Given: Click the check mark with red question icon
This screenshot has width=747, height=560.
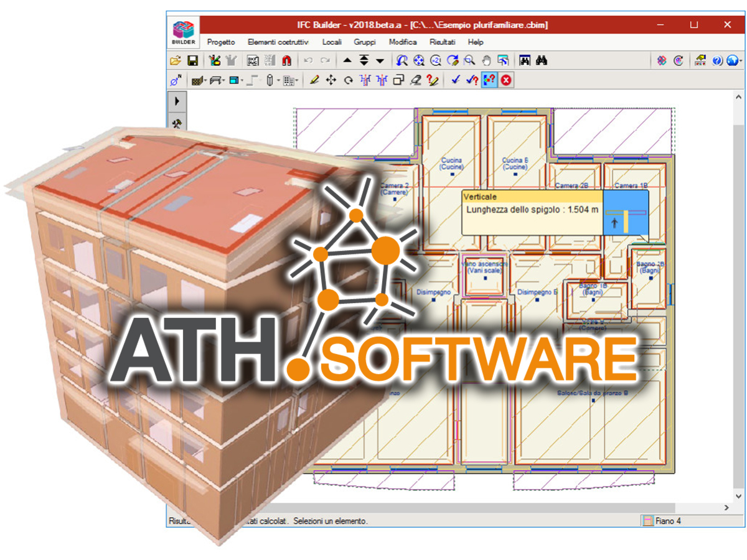Looking at the screenshot, I should [x=472, y=80].
